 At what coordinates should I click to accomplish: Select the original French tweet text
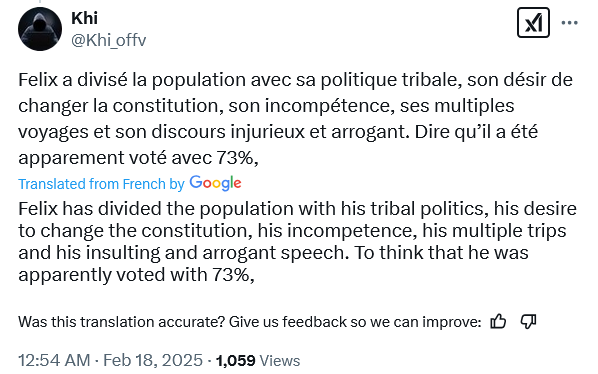pyautogui.click(x=296, y=119)
